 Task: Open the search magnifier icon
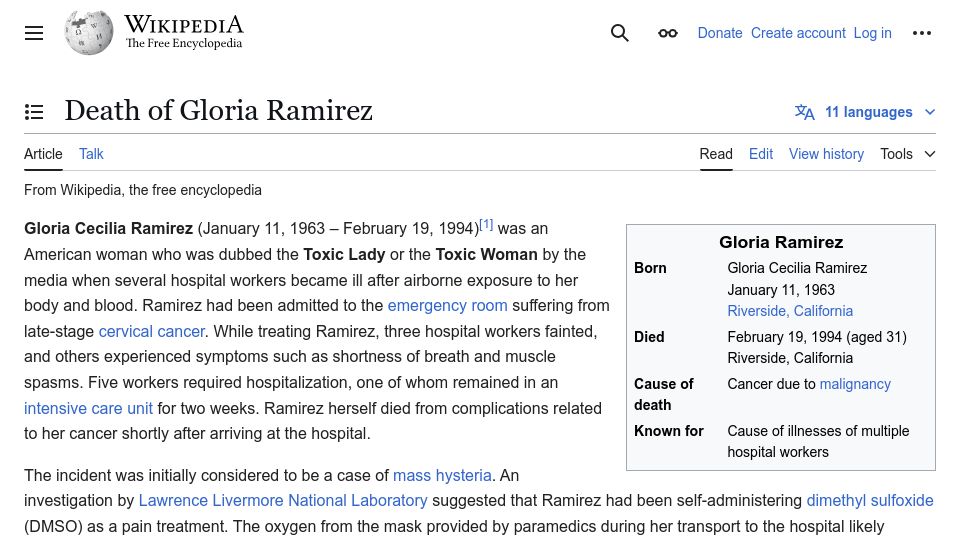(620, 33)
